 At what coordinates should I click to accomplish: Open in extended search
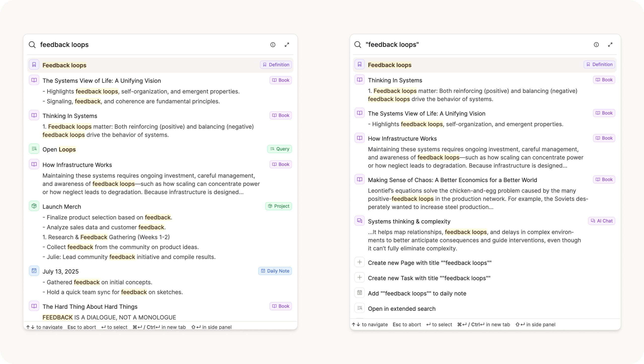(402, 309)
